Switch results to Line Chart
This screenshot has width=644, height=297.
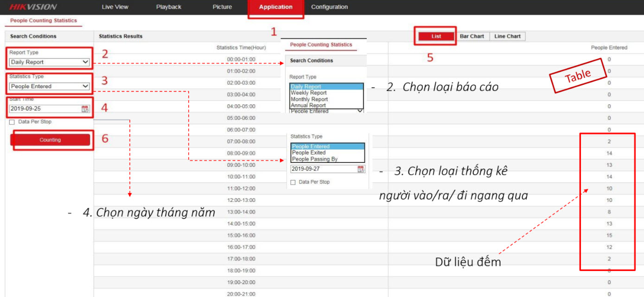(x=507, y=36)
